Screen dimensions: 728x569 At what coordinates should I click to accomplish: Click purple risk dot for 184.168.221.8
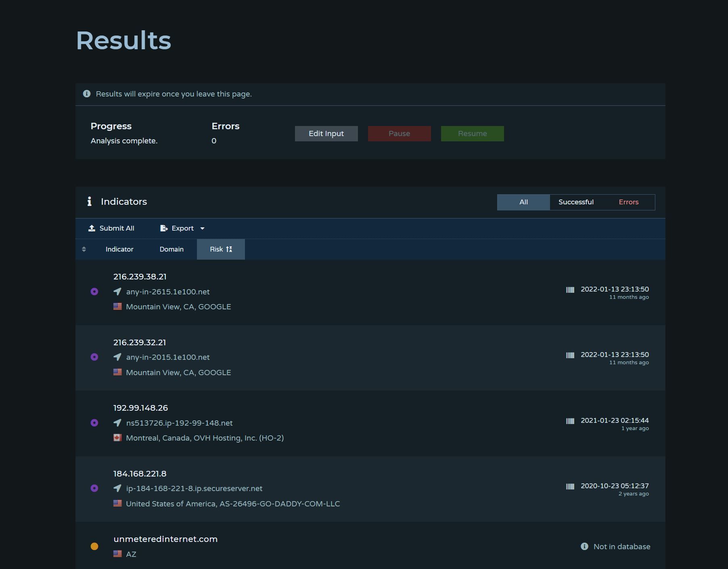click(94, 488)
